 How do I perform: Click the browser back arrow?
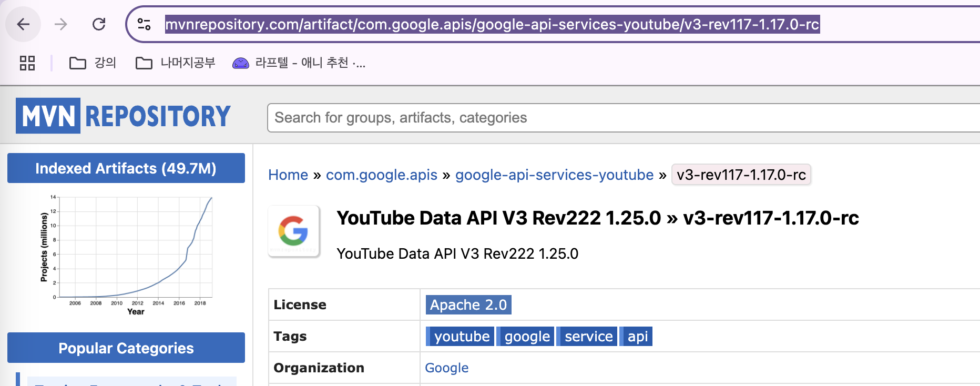click(x=23, y=24)
